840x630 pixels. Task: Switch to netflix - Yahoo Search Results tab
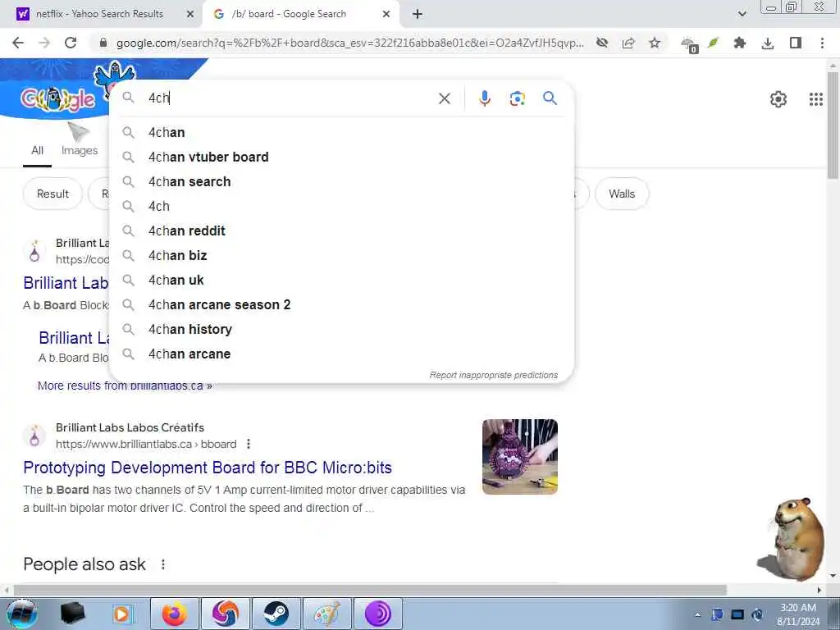coord(99,14)
